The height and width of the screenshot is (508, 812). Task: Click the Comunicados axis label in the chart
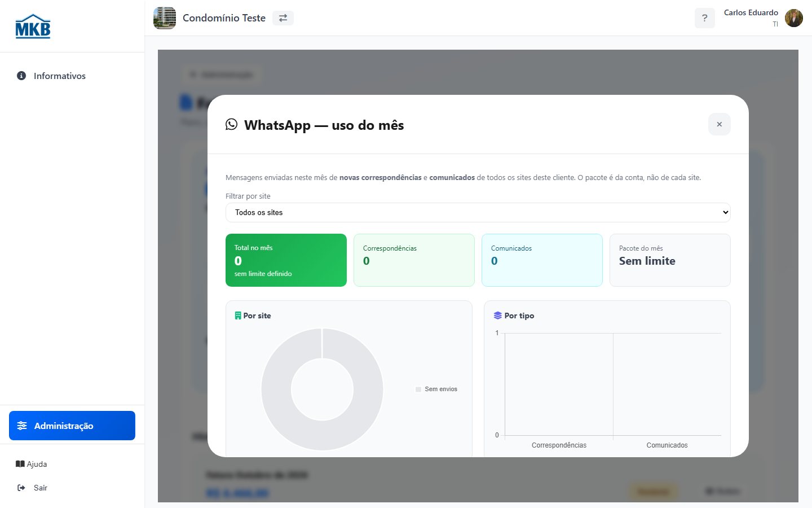coord(667,445)
